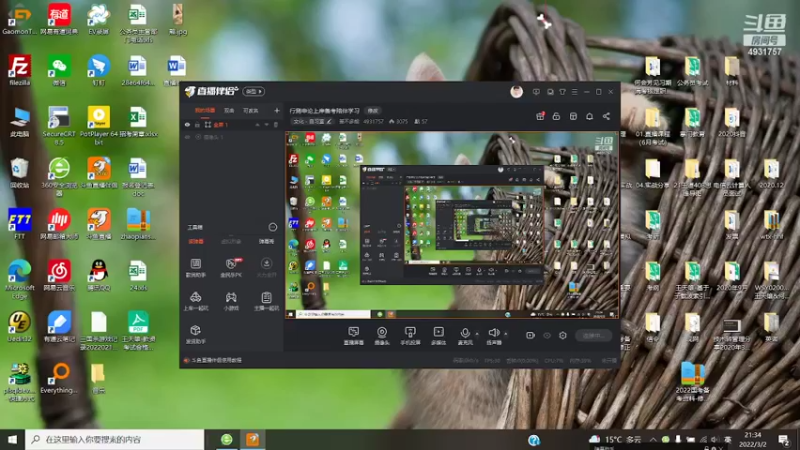Open the message icon in the title bar
800x450 pixels.
pos(536,92)
